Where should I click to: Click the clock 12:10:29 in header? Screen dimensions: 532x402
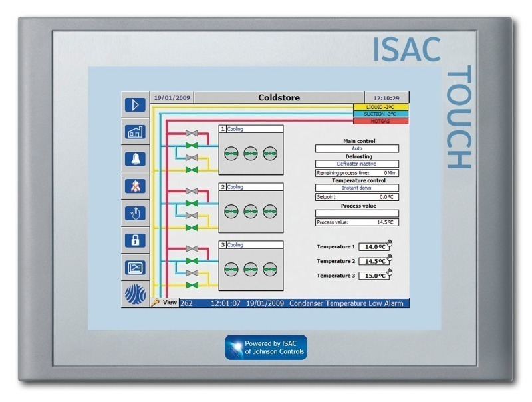tap(386, 98)
